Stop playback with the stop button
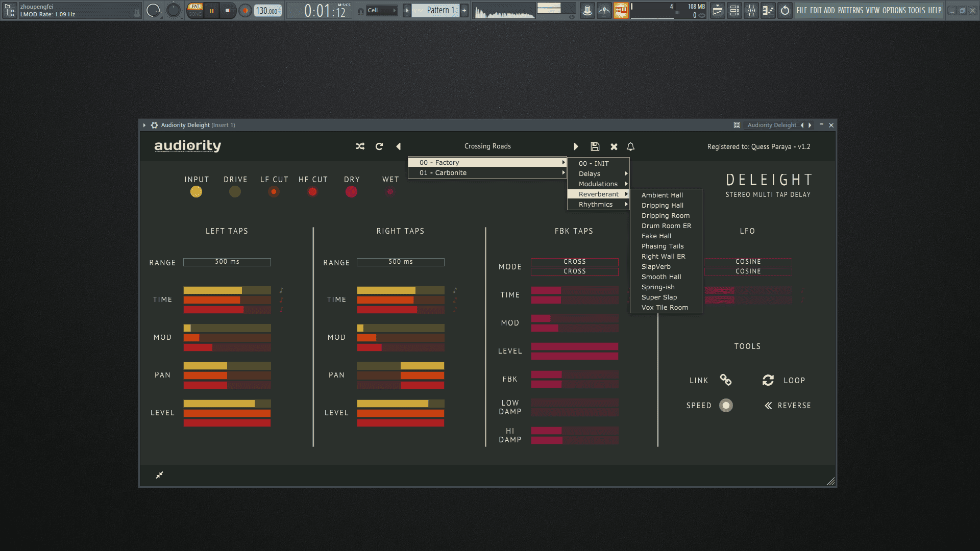 (x=228, y=10)
